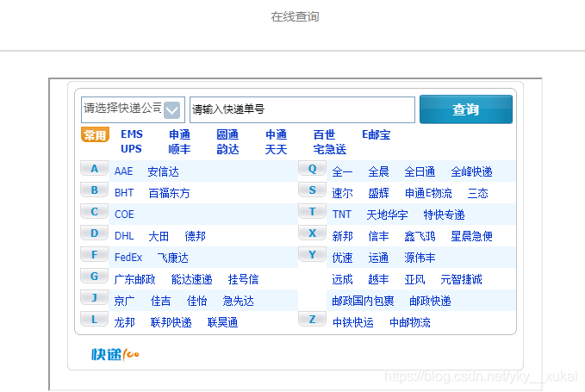Click the orange 常用 tag
The height and width of the screenshot is (392, 585).
coord(95,134)
